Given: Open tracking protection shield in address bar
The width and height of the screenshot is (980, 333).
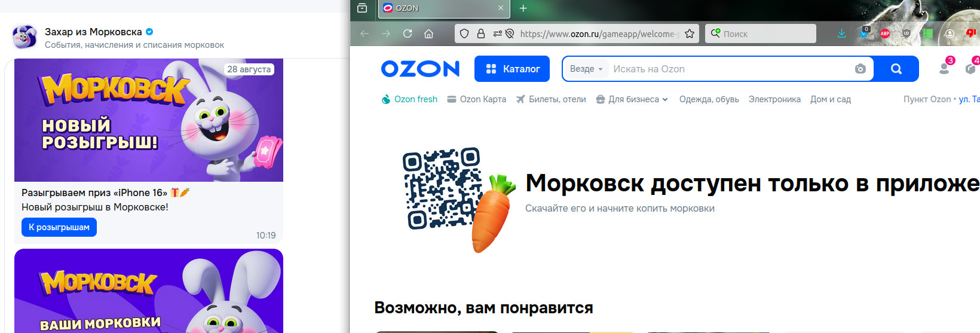Looking at the screenshot, I should (464, 33).
